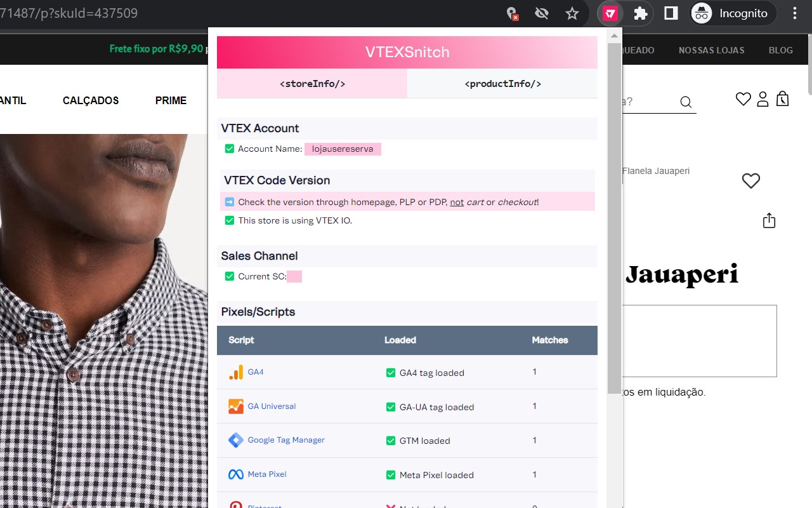The width and height of the screenshot is (812, 508).
Task: Select the Google Tag Manager icon
Action: pyautogui.click(x=235, y=440)
